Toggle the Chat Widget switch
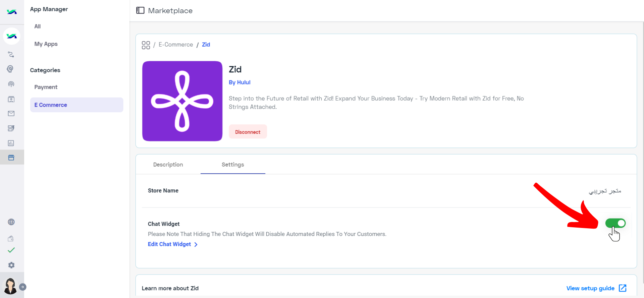Viewport: 644px width, 298px height. (x=615, y=223)
